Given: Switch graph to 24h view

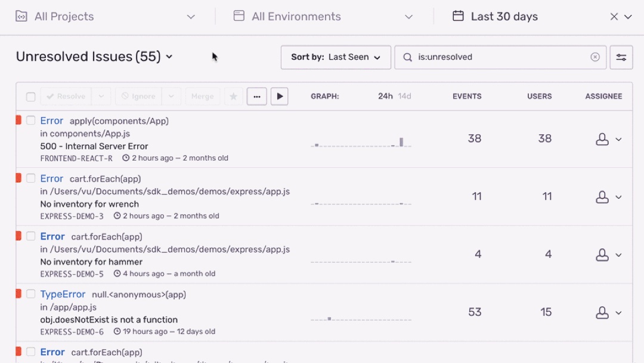Looking at the screenshot, I should point(385,96).
